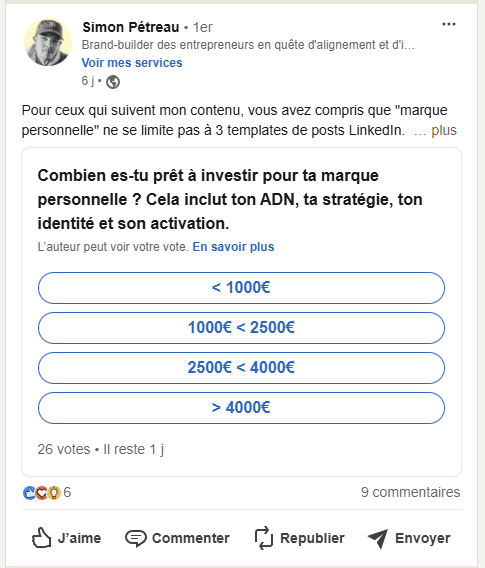Click the Envoyer paper plane icon
The image size is (485, 568).
[x=378, y=538]
